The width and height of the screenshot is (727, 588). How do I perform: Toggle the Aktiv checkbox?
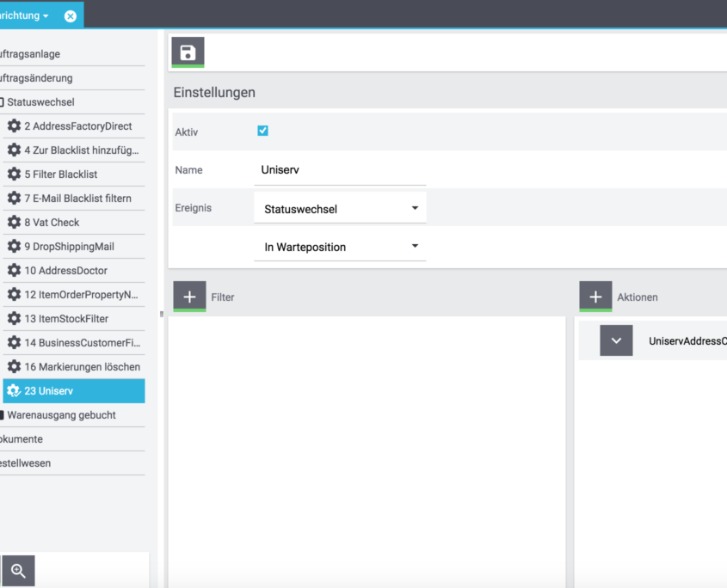pos(263,131)
